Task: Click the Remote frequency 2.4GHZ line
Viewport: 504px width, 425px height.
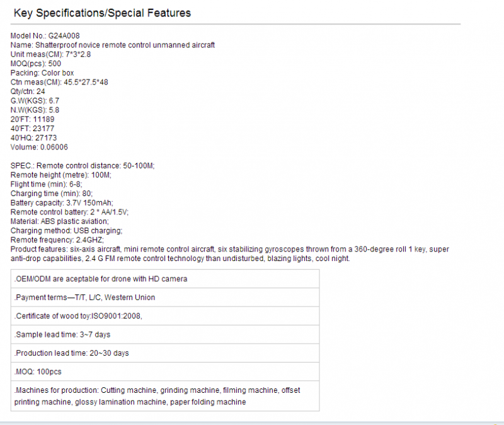Action: click(x=57, y=240)
